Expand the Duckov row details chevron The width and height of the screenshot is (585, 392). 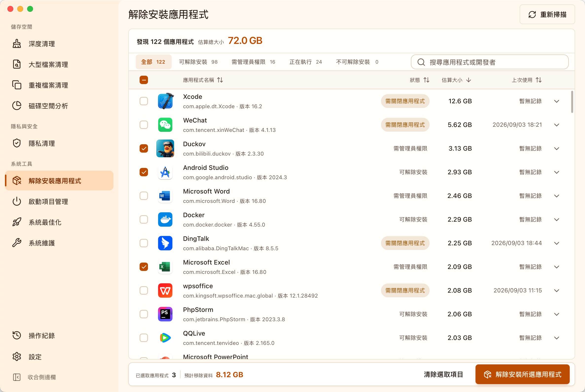[556, 148]
